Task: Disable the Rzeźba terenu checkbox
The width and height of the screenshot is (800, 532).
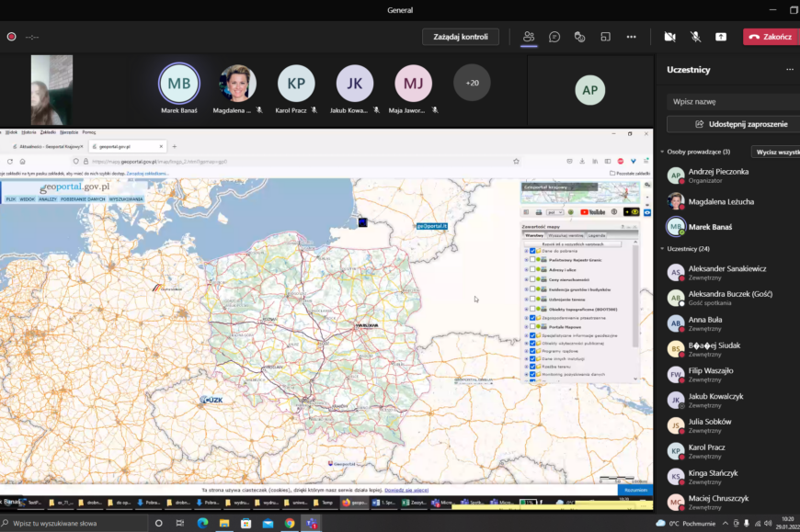Action: 532,367
